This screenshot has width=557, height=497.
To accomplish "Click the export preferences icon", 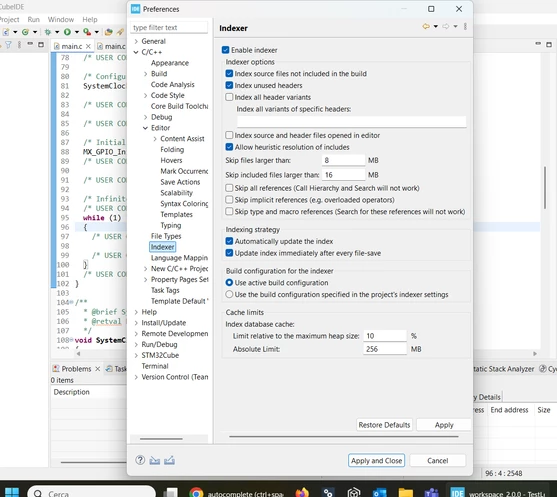I will click(x=169, y=460).
